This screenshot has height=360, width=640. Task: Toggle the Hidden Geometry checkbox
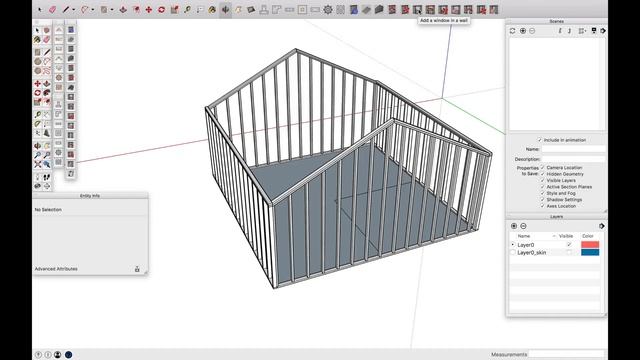[543, 174]
